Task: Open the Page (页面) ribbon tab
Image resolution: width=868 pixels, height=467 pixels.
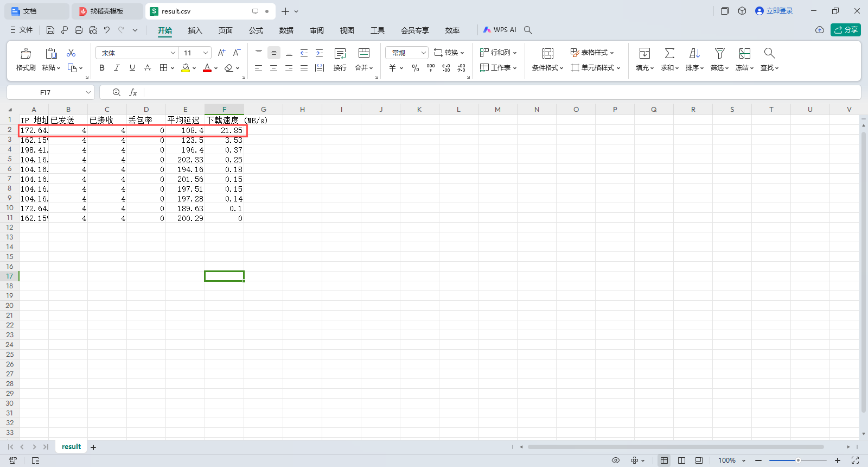Action: [x=226, y=30]
